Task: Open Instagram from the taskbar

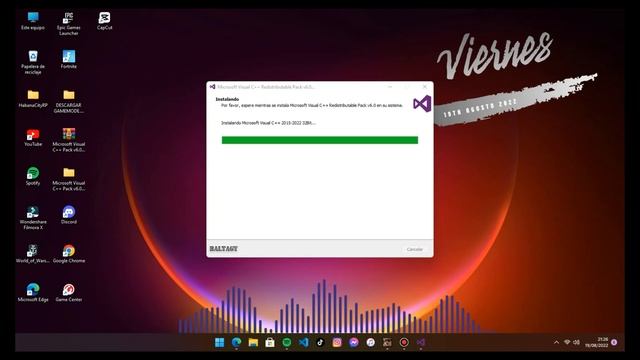Action: [337, 342]
